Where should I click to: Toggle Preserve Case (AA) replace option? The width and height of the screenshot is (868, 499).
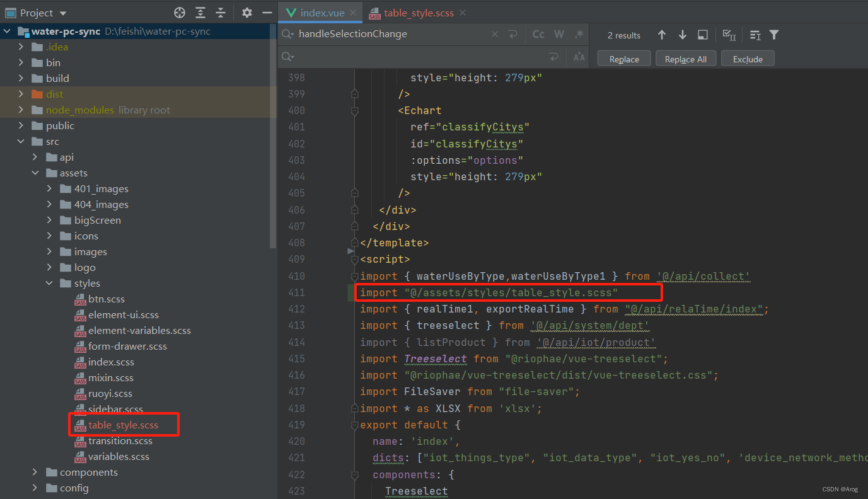pos(579,57)
